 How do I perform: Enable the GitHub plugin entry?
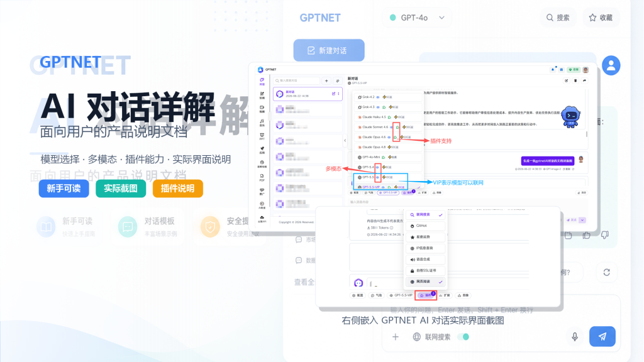[x=426, y=226]
